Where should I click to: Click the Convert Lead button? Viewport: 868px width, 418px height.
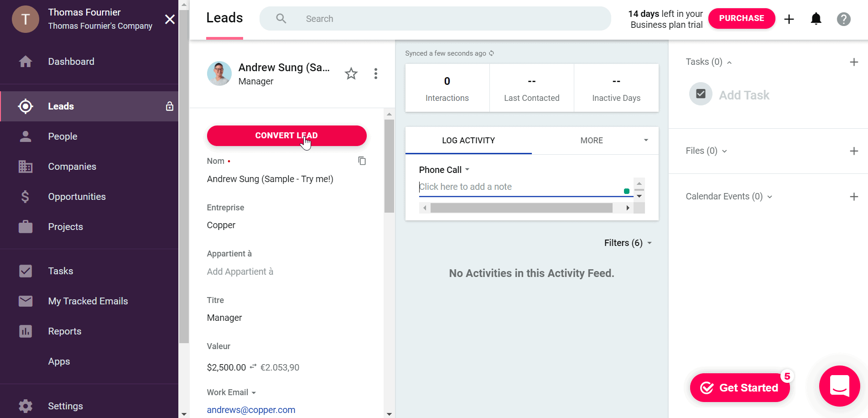[286, 136]
